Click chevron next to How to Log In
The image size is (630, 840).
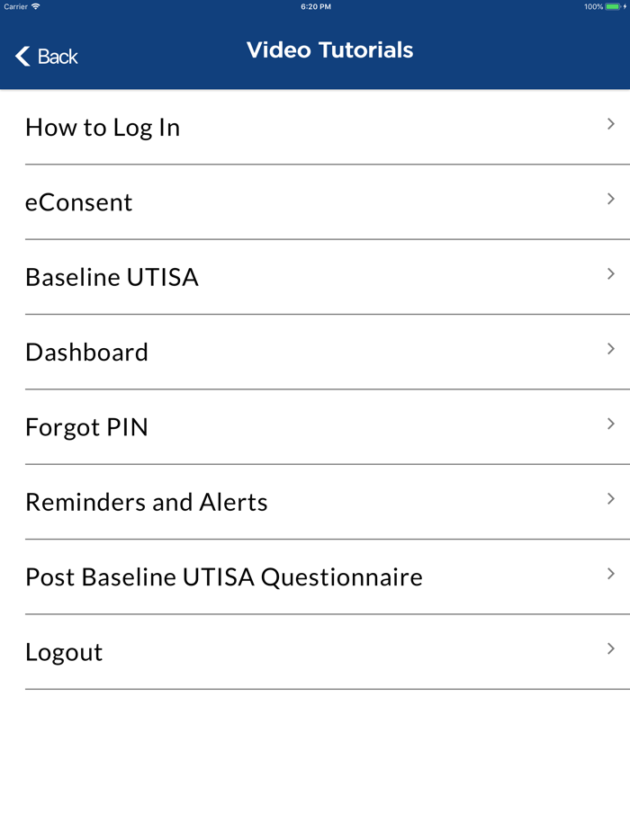coord(611,124)
